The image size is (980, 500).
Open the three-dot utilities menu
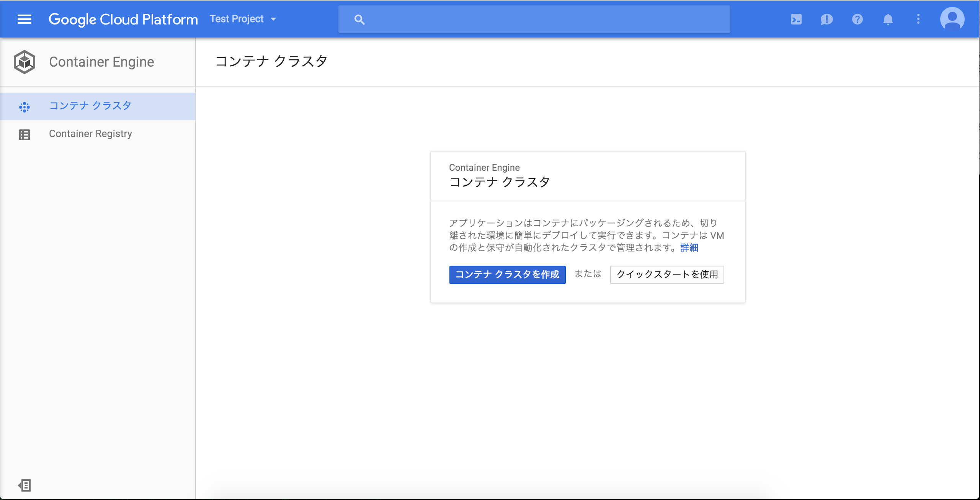pos(918,19)
